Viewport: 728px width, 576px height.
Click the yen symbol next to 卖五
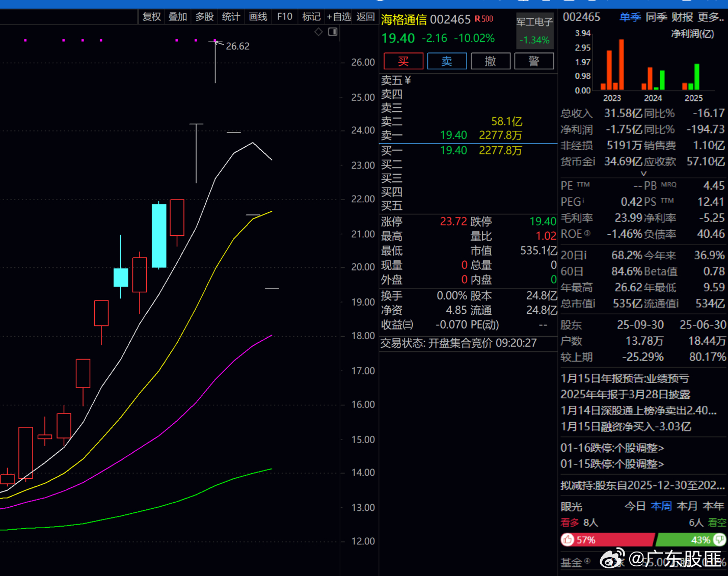(x=408, y=80)
